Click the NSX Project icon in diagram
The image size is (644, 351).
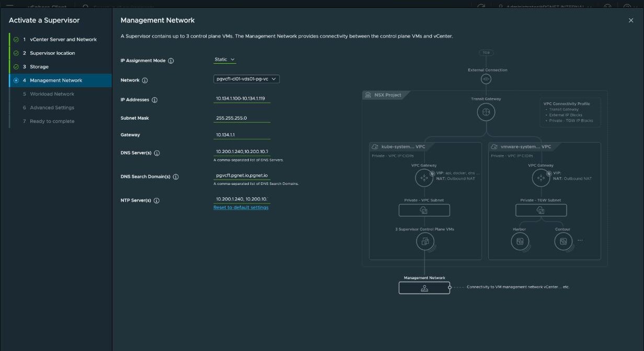[368, 95]
